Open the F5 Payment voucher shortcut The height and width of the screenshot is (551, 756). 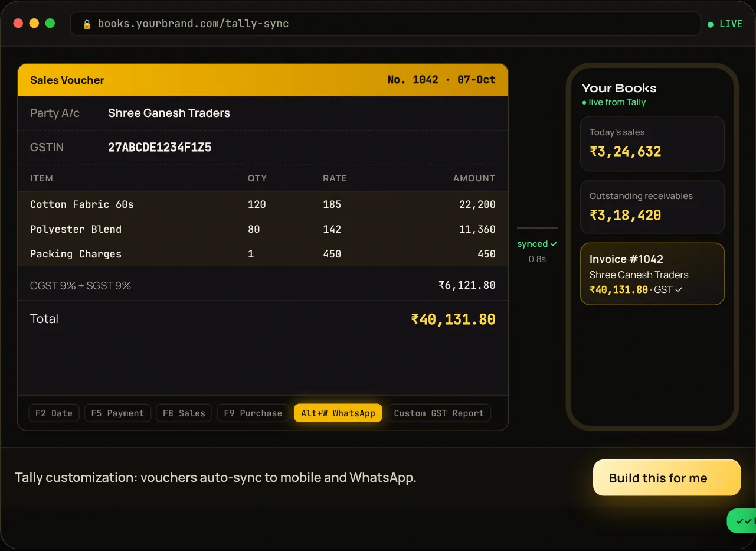pyautogui.click(x=117, y=413)
